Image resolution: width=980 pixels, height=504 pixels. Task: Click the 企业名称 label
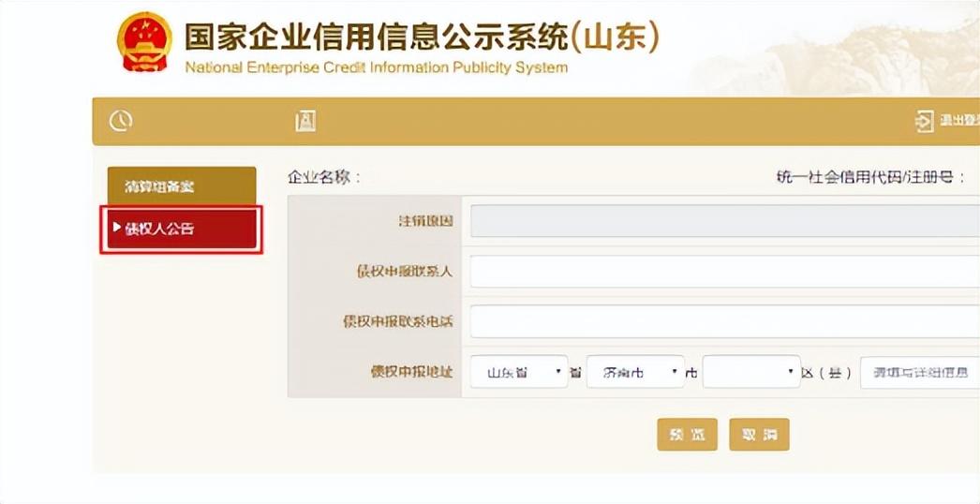coord(324,177)
